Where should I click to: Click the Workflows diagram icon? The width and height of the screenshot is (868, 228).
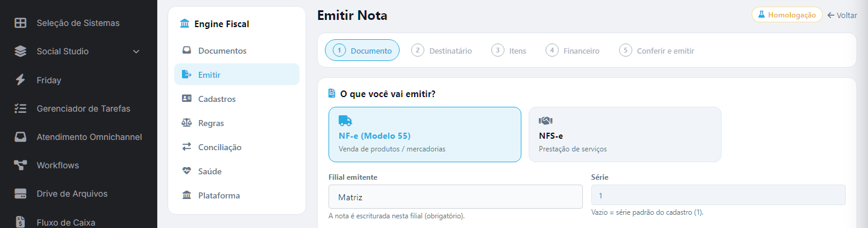tap(20, 165)
